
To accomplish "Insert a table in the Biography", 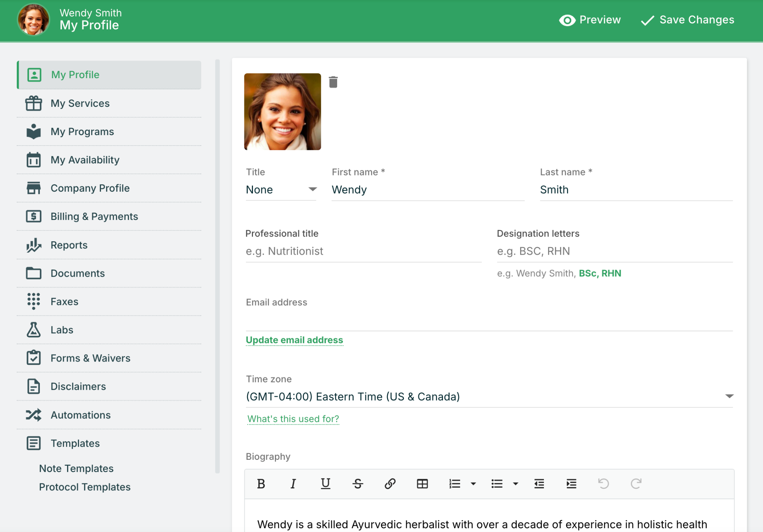I will pos(422,484).
